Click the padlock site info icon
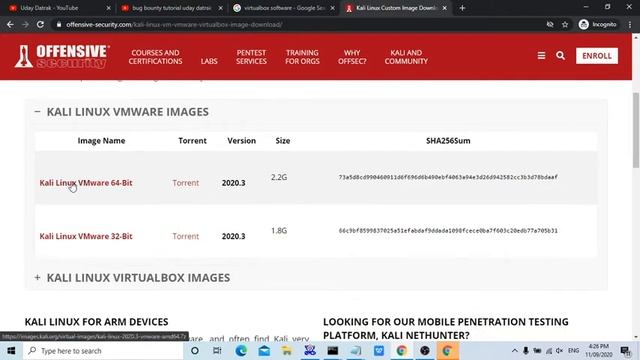The width and height of the screenshot is (640, 360). pos(59,24)
